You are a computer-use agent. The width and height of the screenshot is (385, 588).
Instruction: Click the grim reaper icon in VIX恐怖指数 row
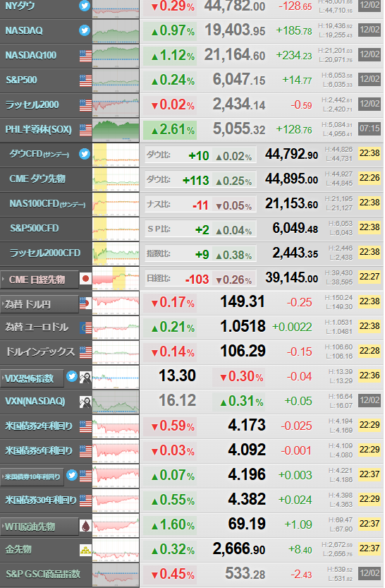pos(85,377)
